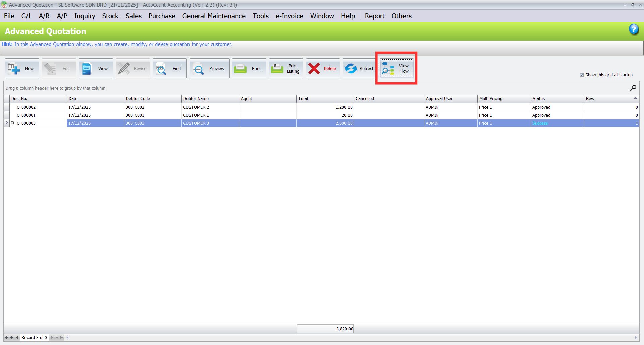Click the New quotation icon
Screen dimensions: 644x345
click(14, 68)
